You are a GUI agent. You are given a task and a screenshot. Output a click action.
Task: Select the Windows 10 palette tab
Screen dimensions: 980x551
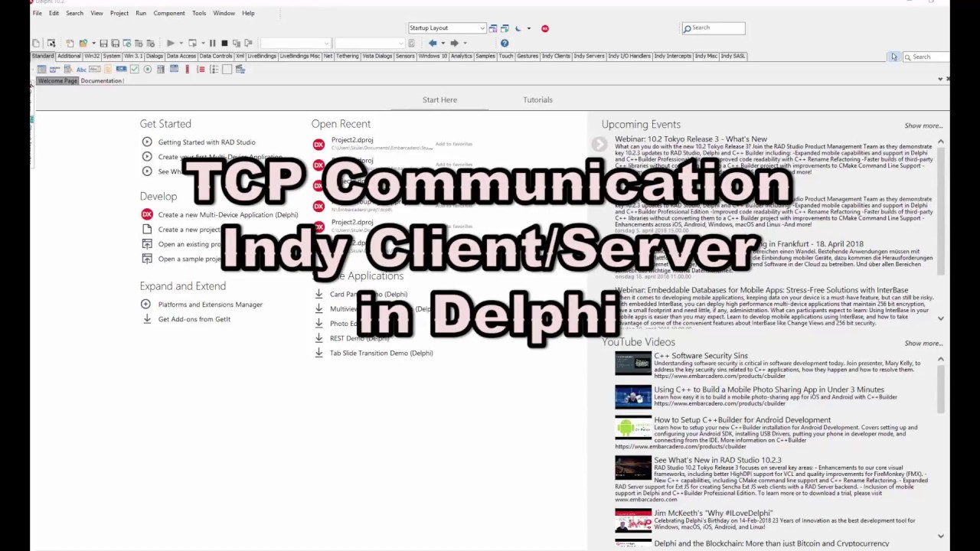[433, 56]
